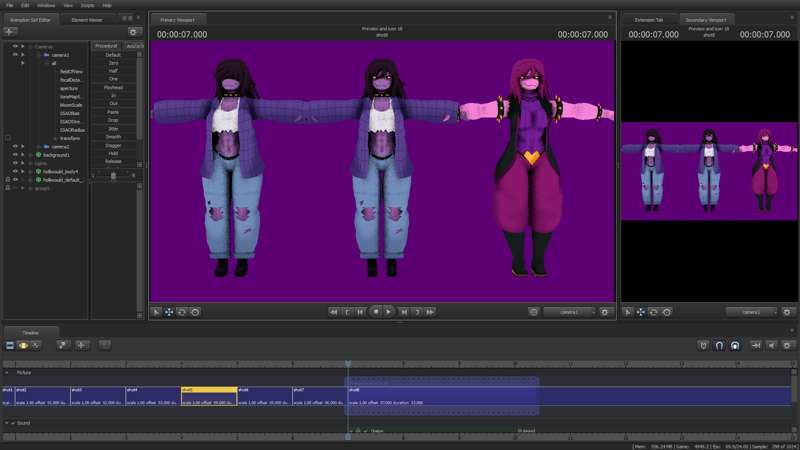Switch to the Secondary Viewport tab
Screen dimensions: 800x450
706,20
